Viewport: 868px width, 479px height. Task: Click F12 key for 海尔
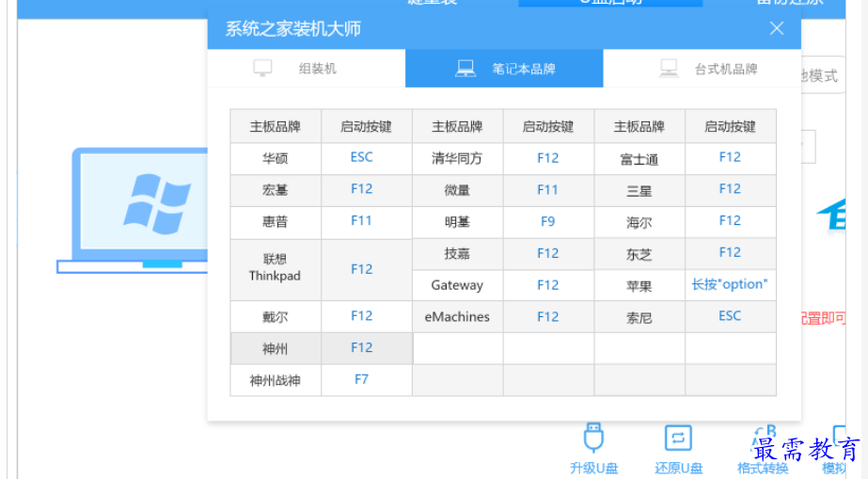[730, 220]
